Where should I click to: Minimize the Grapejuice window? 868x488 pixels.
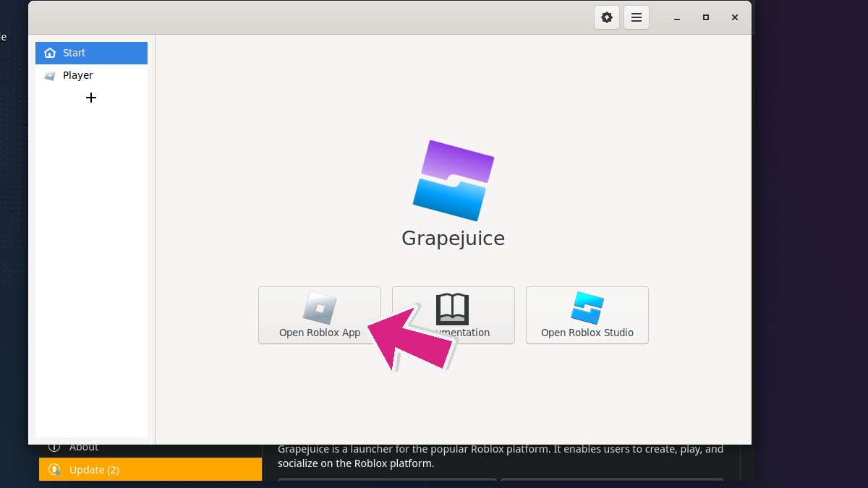point(676,17)
